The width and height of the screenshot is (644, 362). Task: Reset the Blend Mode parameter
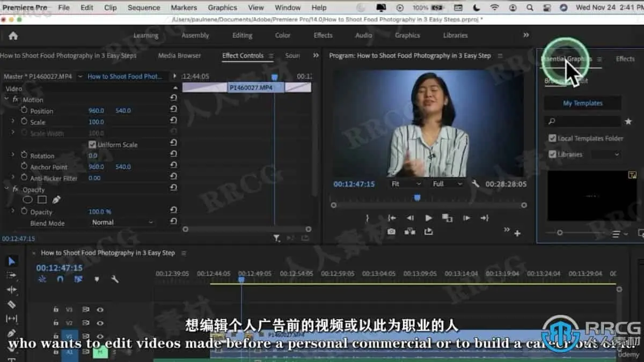click(173, 221)
